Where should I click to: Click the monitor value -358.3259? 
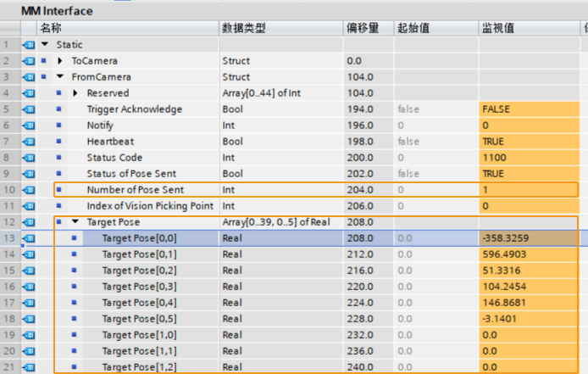(x=506, y=238)
